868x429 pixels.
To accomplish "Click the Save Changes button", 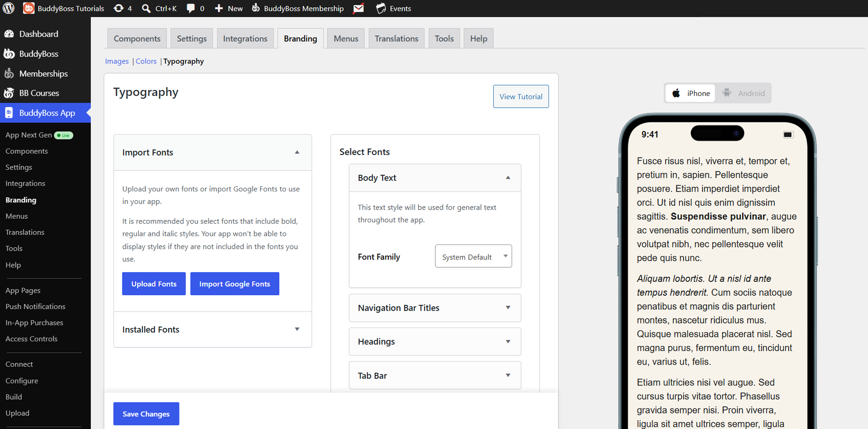I will 146,414.
